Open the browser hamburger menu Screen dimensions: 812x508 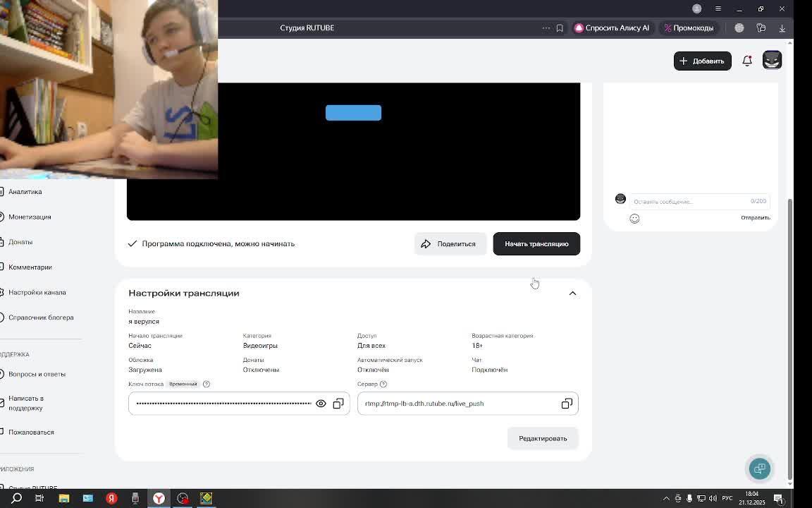point(718,8)
